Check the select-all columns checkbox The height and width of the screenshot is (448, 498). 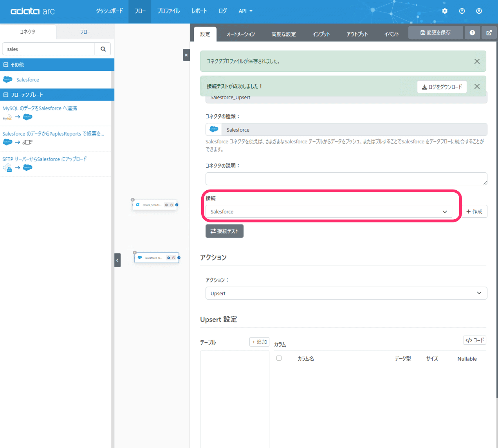point(279,358)
